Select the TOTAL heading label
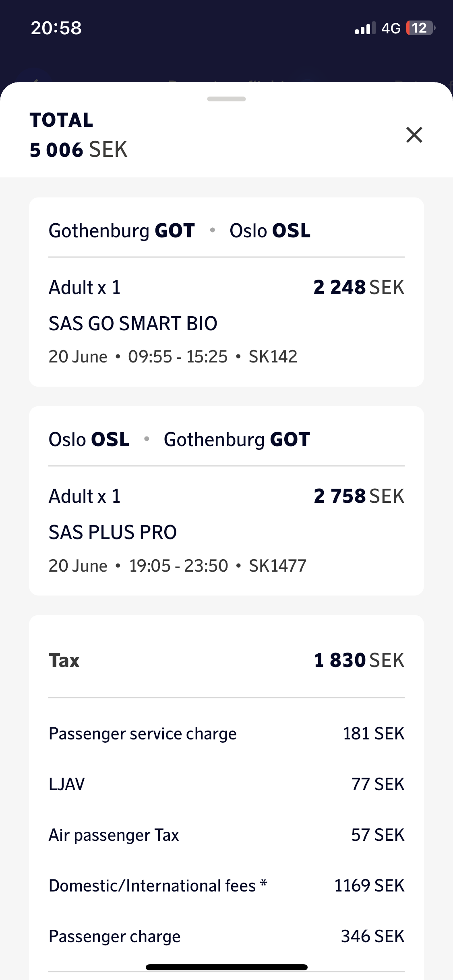This screenshot has width=453, height=980. pyautogui.click(x=61, y=120)
